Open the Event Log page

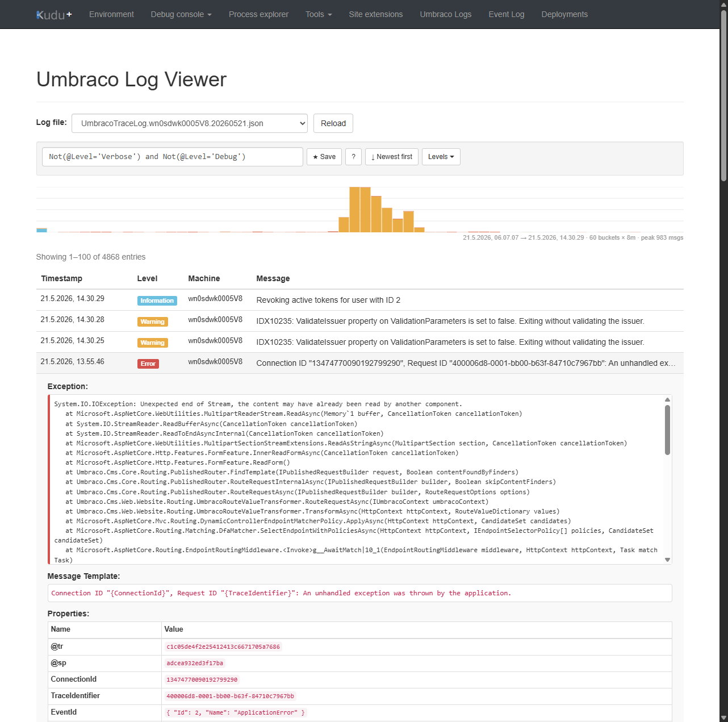point(507,14)
